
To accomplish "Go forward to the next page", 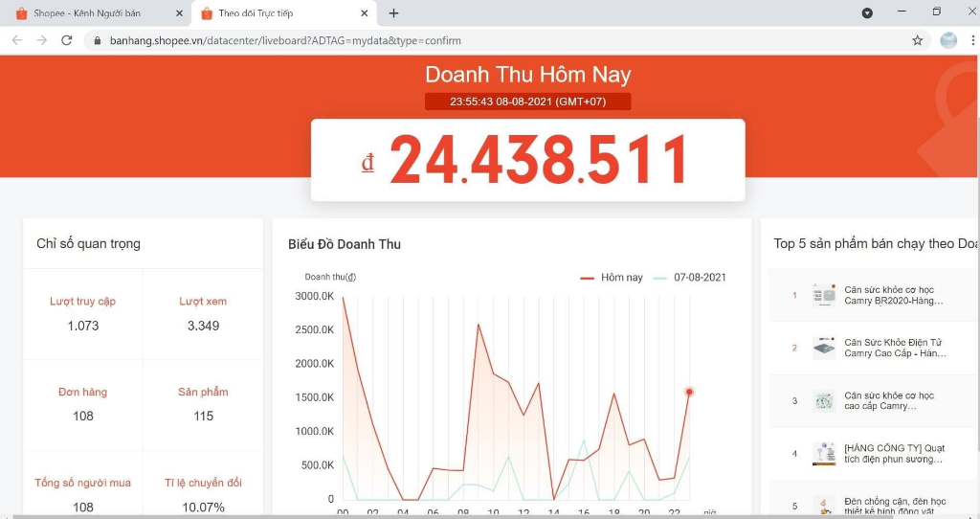I will tap(41, 40).
